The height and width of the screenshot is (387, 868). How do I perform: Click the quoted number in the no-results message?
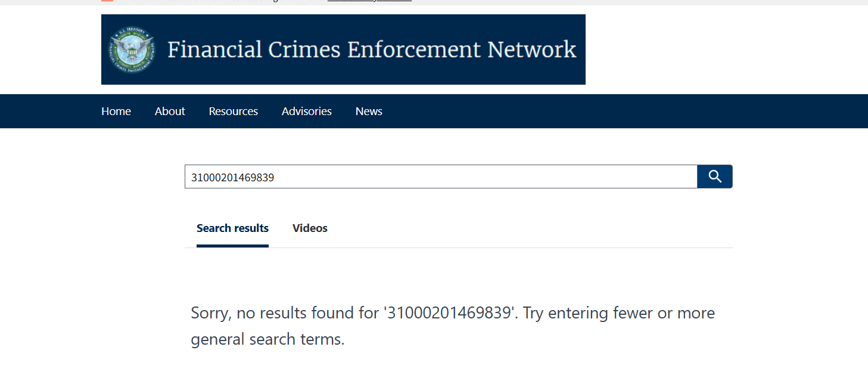click(449, 313)
